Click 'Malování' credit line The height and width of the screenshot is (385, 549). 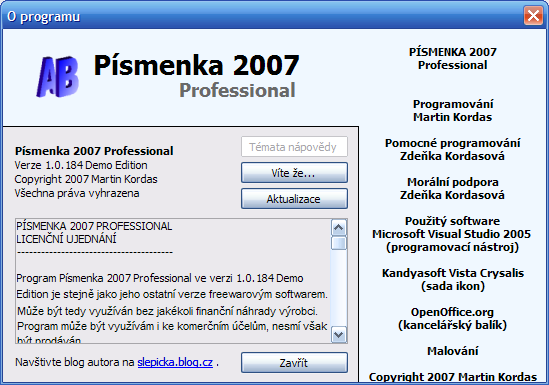[x=453, y=351]
